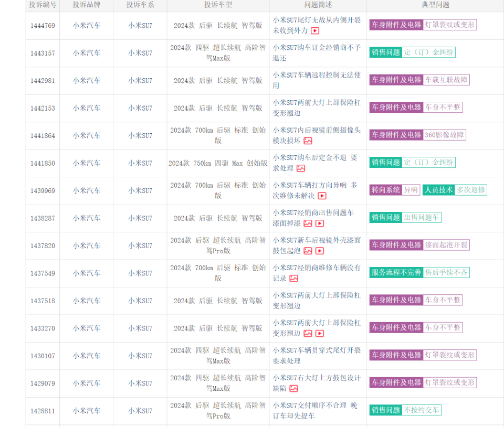
Task: Select complaint number 1439969
Action: 43,191
